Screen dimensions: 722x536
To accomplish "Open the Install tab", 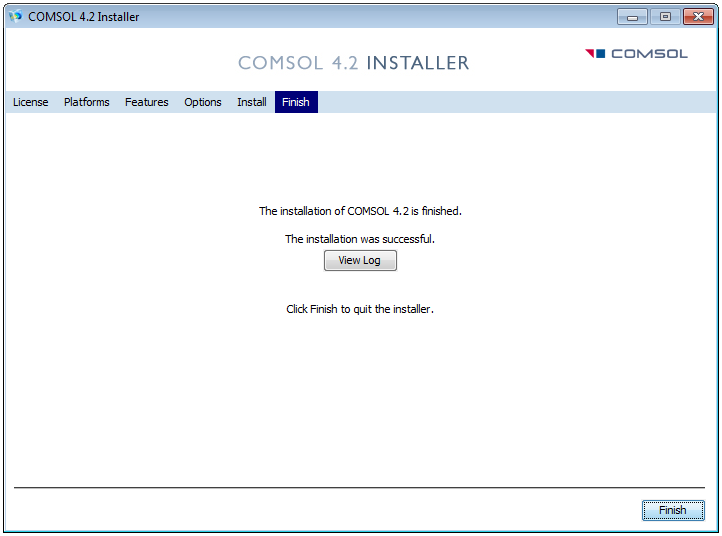I will (x=251, y=102).
